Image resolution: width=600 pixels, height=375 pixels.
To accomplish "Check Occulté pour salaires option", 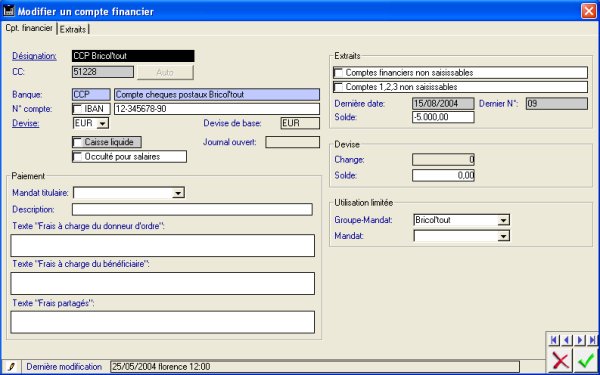I will click(78, 157).
